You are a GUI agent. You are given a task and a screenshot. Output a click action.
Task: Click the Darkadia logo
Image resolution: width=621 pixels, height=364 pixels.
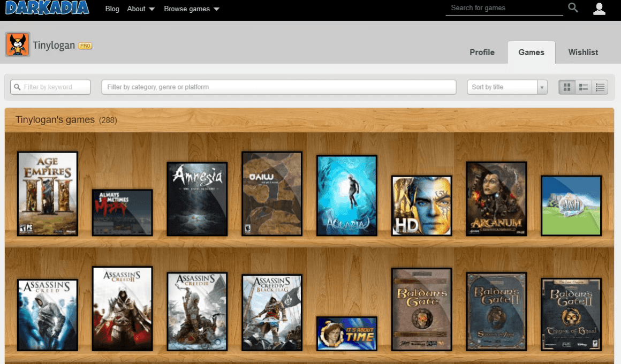click(47, 7)
